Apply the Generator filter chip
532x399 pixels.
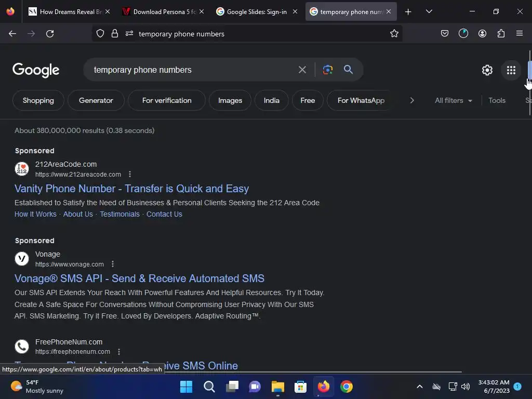click(96, 101)
